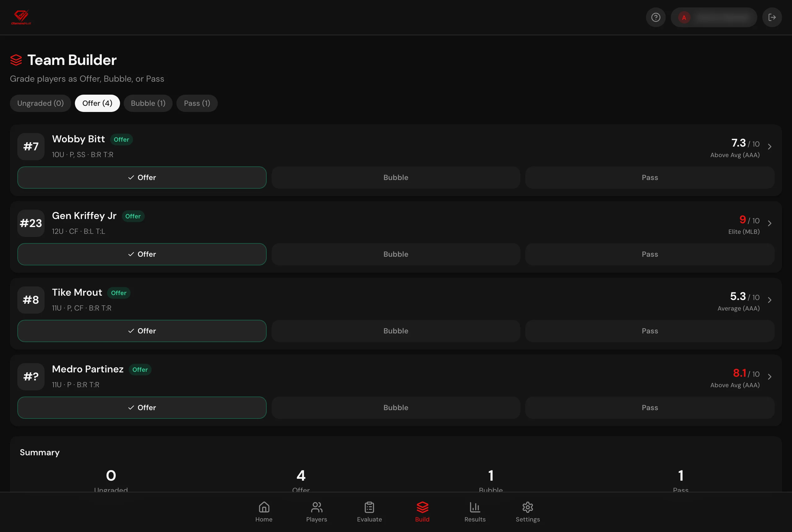
Task: Click the Average (AAA) rating label
Action: click(738, 308)
